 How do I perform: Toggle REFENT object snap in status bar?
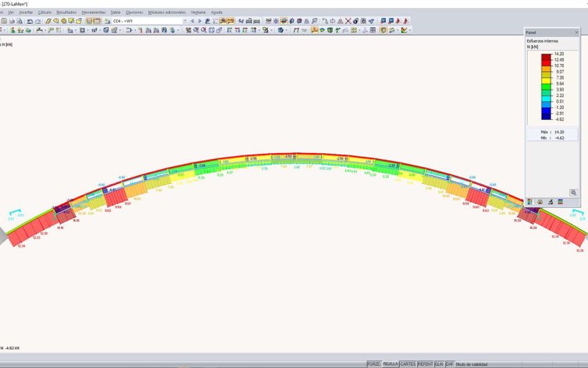[x=426, y=364]
